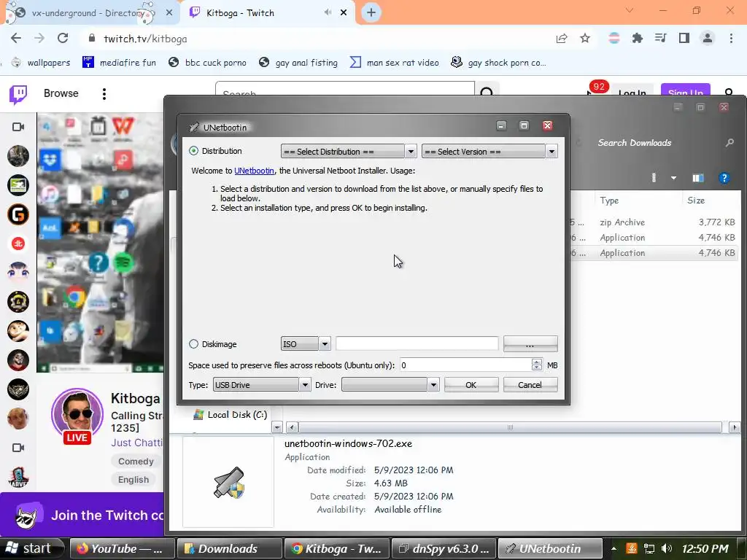Click the disk image file path field

(417, 343)
